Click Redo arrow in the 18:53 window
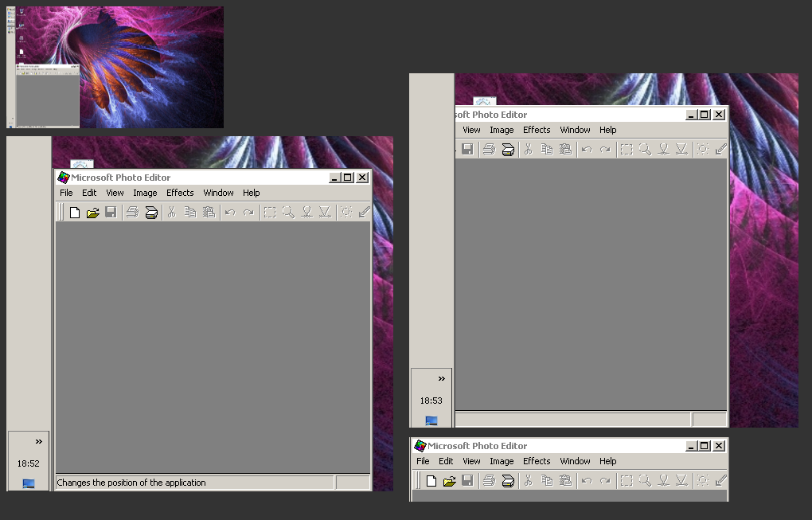This screenshot has width=812, height=520. click(x=605, y=150)
